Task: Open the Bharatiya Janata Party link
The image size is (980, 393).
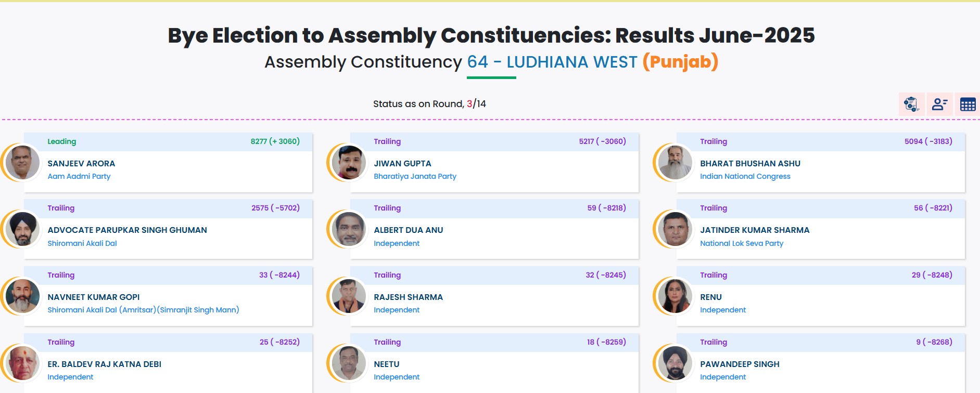Action: tap(415, 176)
